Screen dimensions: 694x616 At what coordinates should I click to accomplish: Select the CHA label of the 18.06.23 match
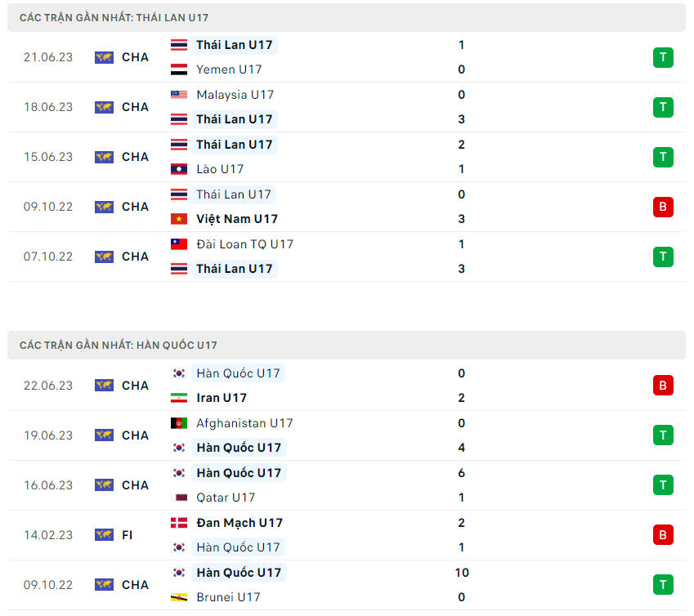click(135, 107)
